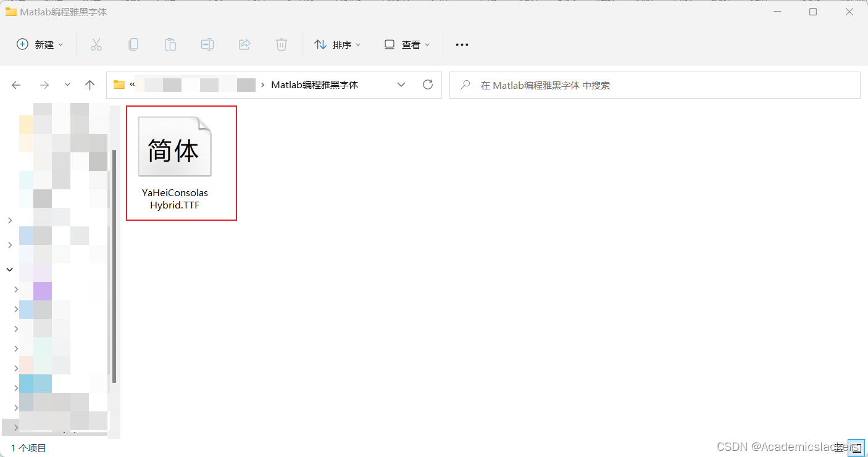Open the 排序 sort options dropdown
The image size is (868, 457).
point(337,44)
